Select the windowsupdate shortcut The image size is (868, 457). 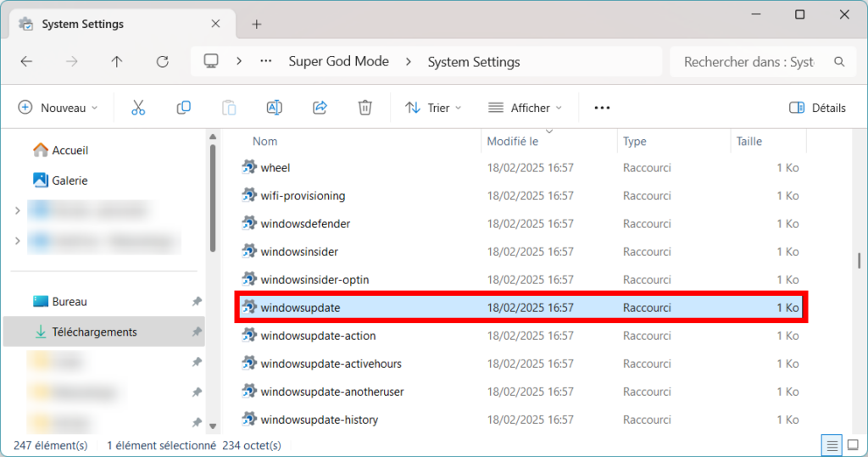521,308
